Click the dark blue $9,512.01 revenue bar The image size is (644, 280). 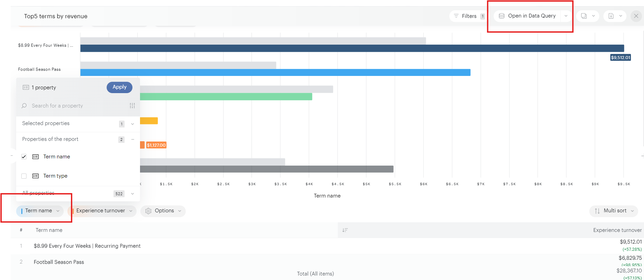[x=352, y=48]
